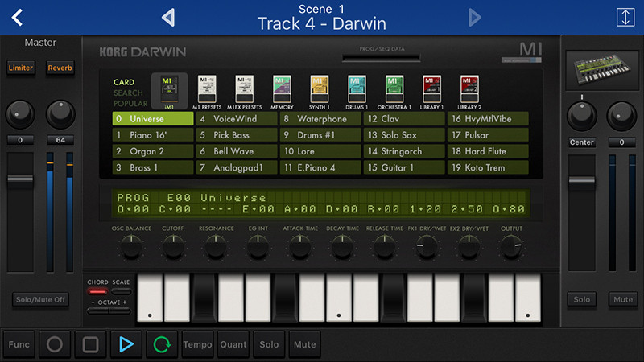Screen dimensions: 644x362
Task: Click the EG INT knob
Action: tap(258, 247)
